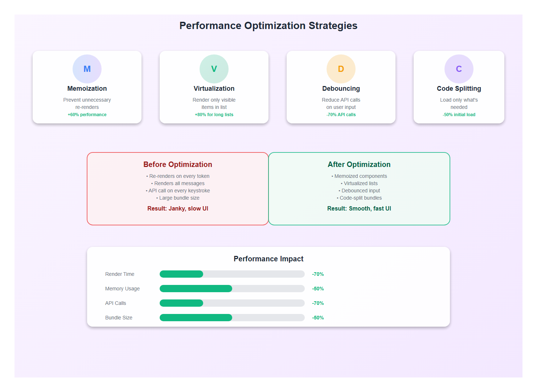
Task: Click the Memory Usage progress bar
Action: coord(232,289)
